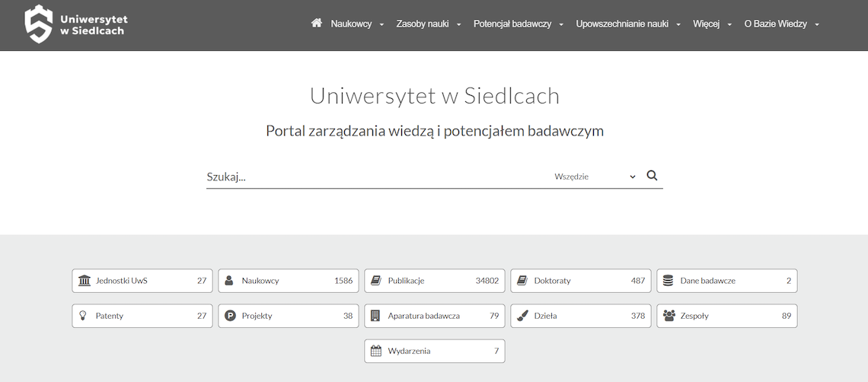This screenshot has height=382, width=868.
Task: Click the 2 count on Dane badawcze
Action: [x=789, y=281]
